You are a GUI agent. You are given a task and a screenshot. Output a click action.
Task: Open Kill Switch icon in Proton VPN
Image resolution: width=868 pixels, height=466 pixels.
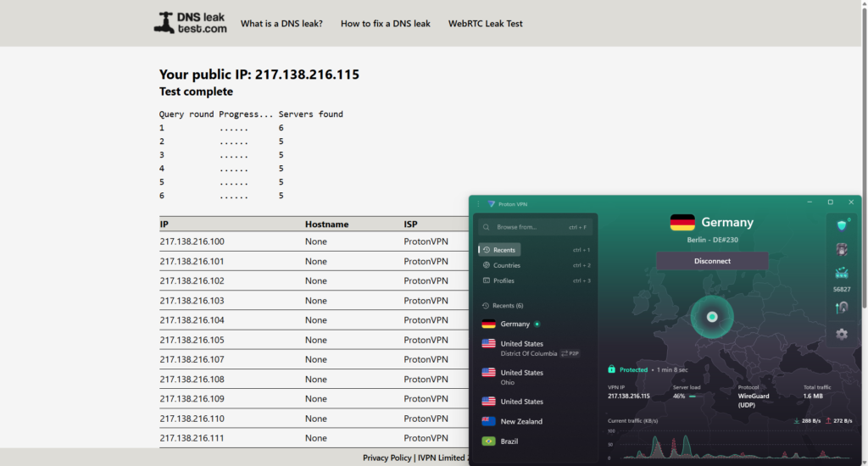[x=842, y=250]
